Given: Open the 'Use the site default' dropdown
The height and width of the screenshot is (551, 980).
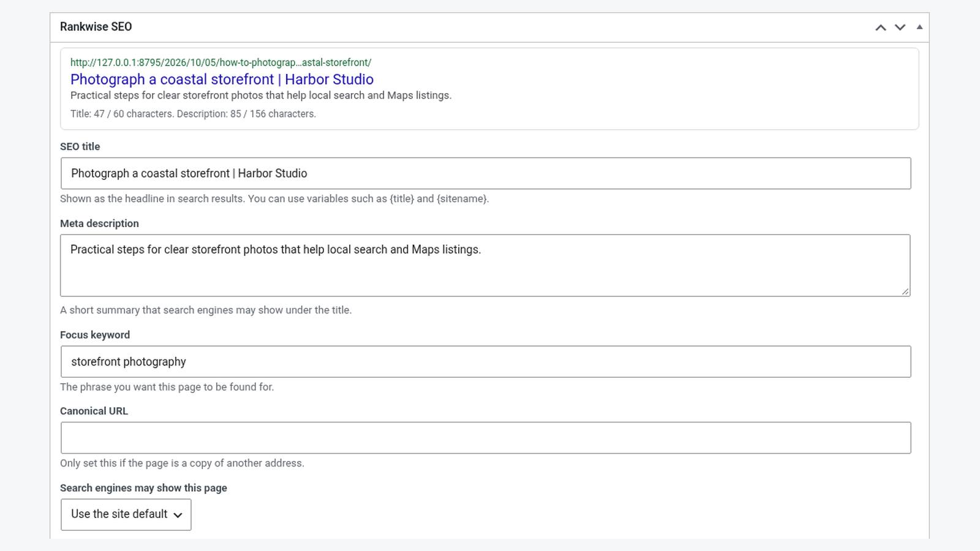Looking at the screenshot, I should [x=126, y=514].
